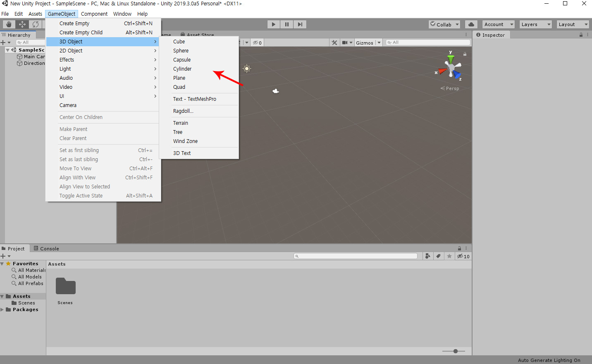Viewport: 592px width, 364px height.
Task: Expand the 2D Object submenu
Action: [x=103, y=51]
